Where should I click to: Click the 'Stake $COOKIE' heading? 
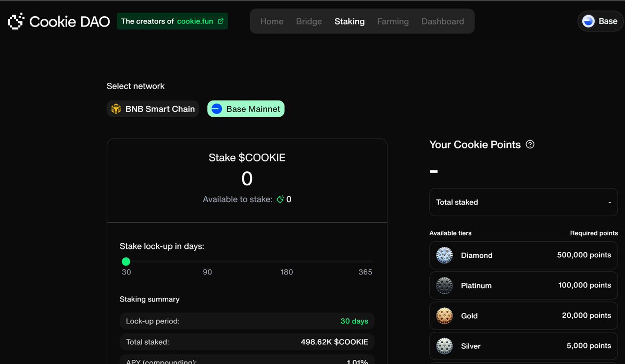[247, 157]
